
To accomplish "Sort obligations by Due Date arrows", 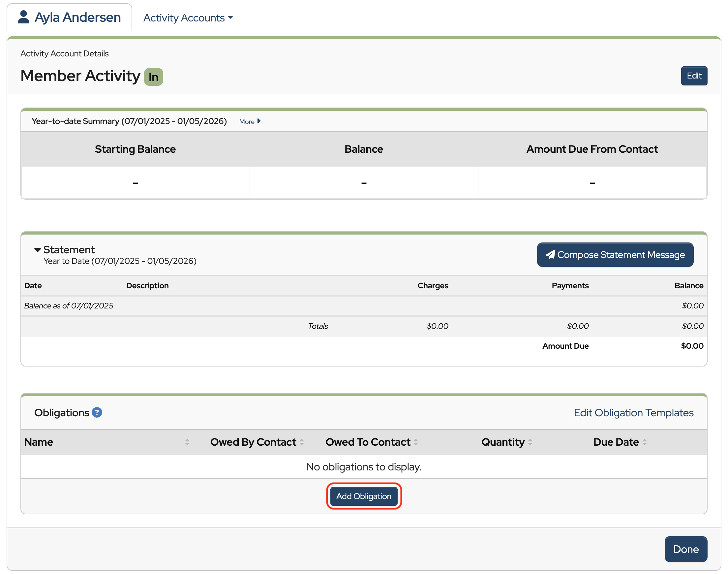I will pyautogui.click(x=644, y=442).
